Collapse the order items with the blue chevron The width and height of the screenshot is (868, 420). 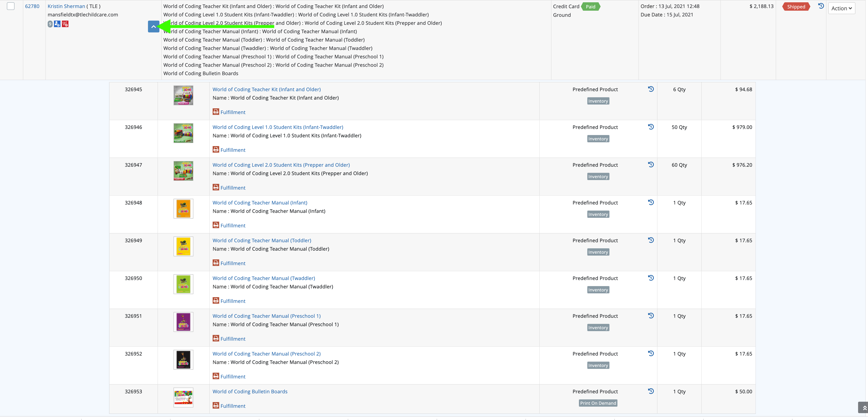pyautogui.click(x=153, y=27)
